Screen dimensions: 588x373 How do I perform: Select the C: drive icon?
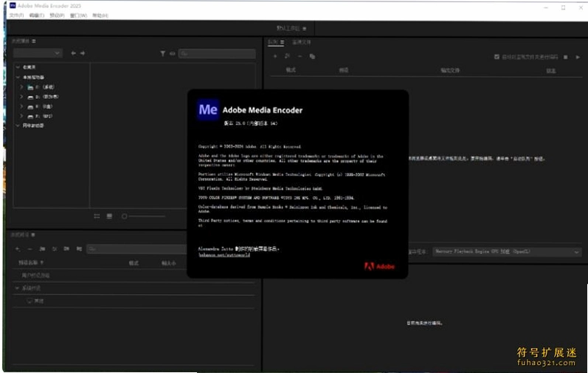(x=30, y=87)
